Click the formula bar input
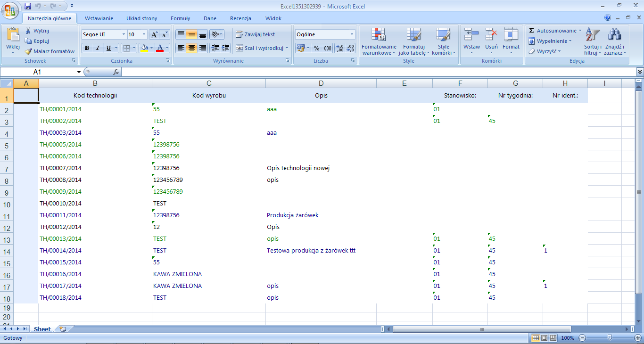 [379, 72]
